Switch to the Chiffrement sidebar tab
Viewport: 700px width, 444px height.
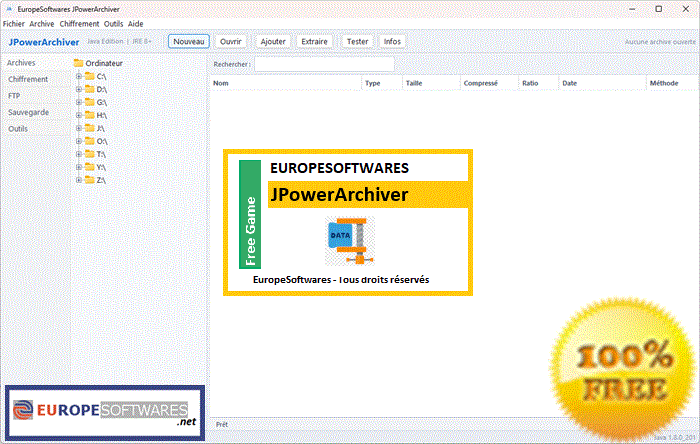click(35, 79)
